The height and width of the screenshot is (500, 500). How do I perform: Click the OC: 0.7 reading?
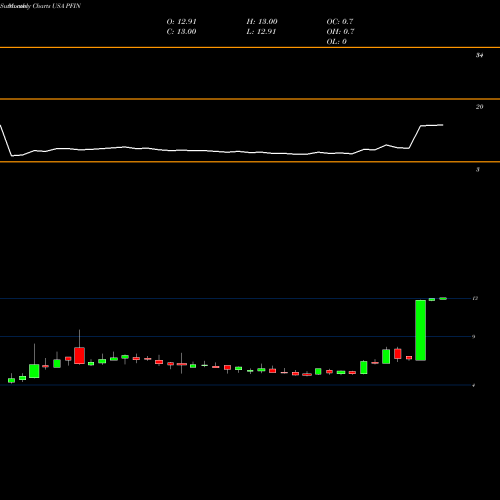point(340,22)
